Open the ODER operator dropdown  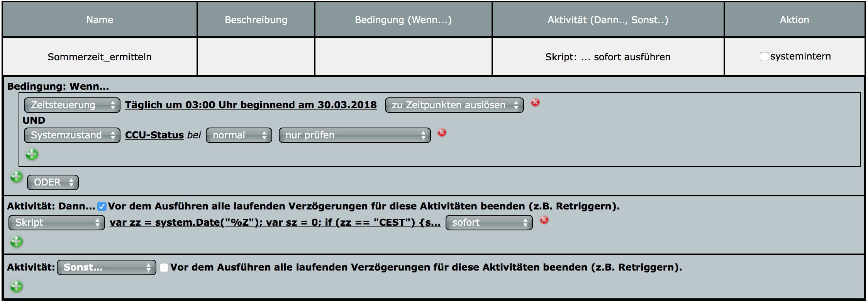click(53, 182)
